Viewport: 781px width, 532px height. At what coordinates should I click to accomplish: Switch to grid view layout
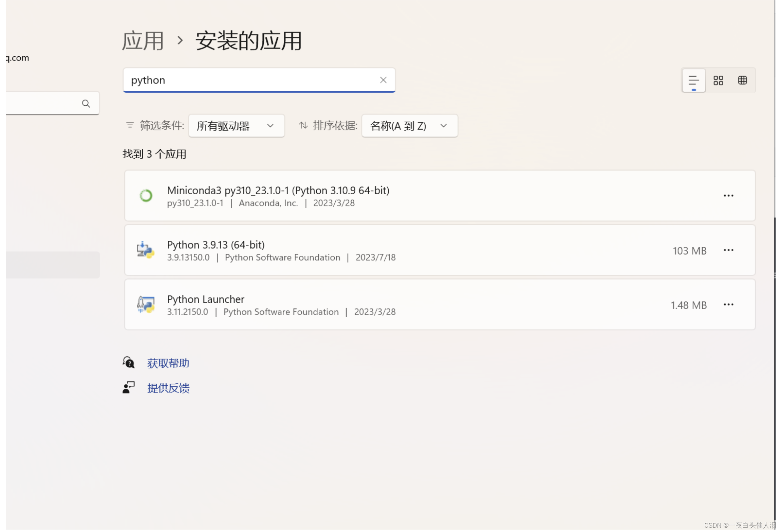[718, 80]
